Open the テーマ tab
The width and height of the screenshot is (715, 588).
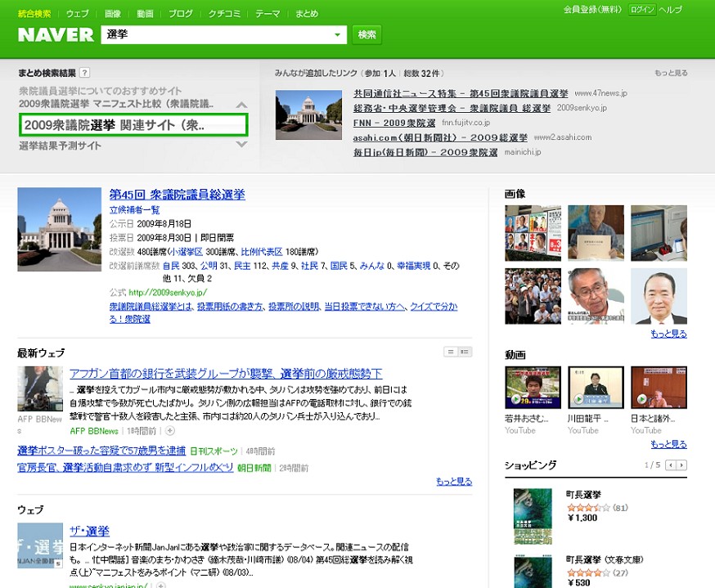point(268,14)
